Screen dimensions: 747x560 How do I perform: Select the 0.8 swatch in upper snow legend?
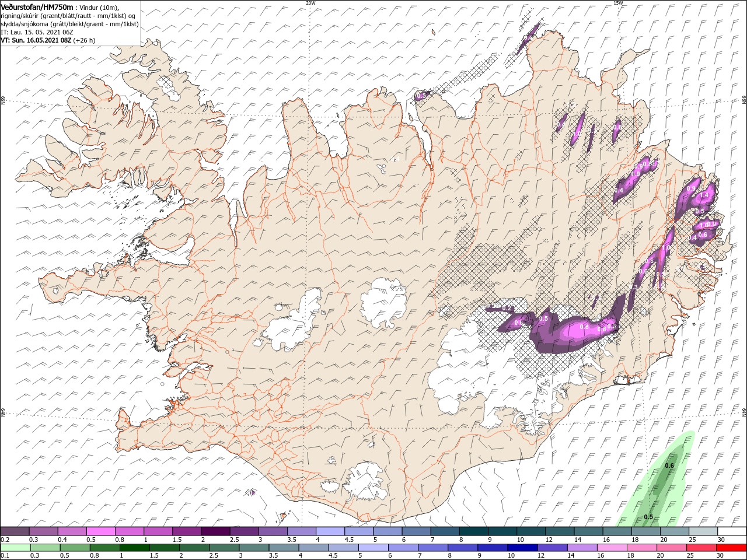click(129, 531)
